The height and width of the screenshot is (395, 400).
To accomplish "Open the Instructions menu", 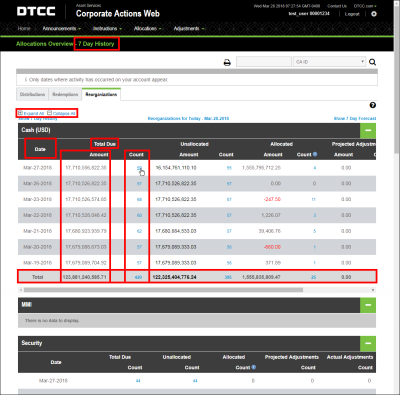I will pos(107,29).
